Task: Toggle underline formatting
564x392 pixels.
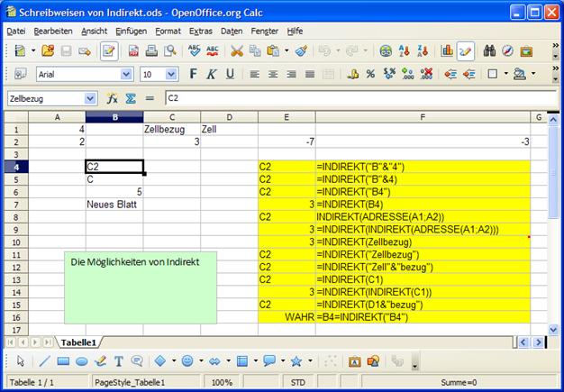Action: (230, 74)
